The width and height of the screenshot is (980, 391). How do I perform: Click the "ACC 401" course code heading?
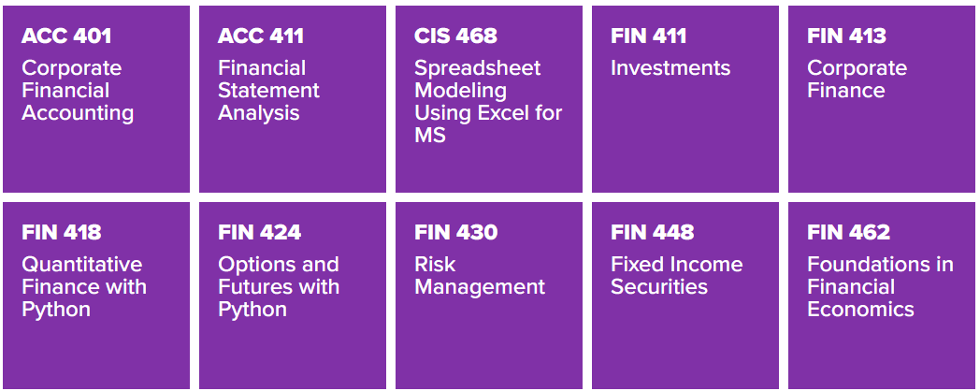[x=66, y=36]
